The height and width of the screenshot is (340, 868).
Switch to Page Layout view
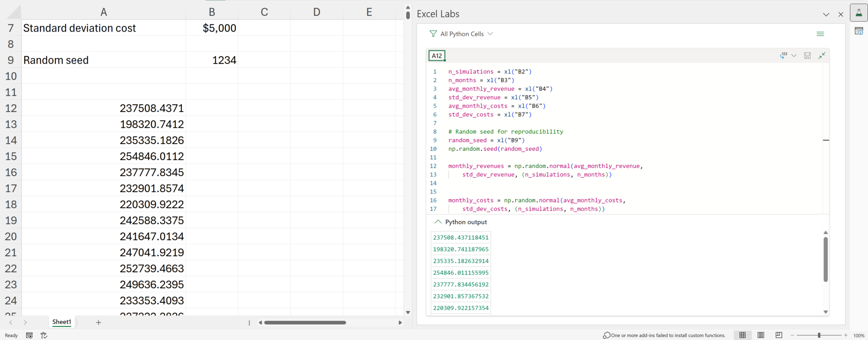coord(761,335)
